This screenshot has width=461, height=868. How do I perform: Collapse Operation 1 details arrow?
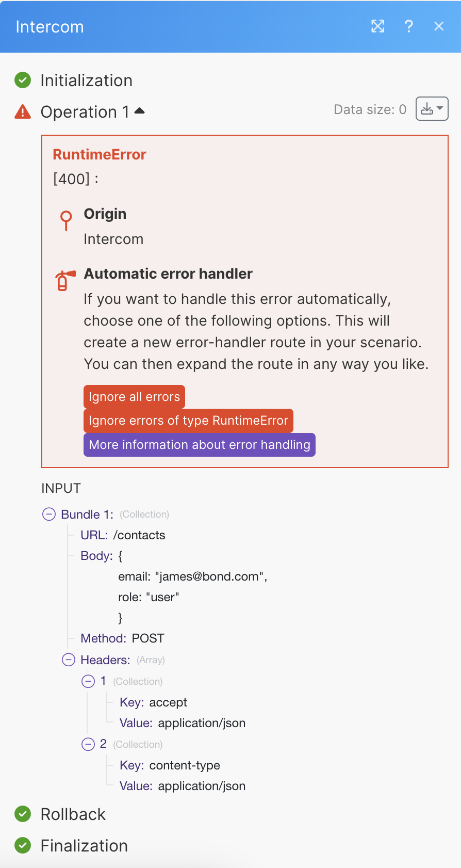coord(140,111)
